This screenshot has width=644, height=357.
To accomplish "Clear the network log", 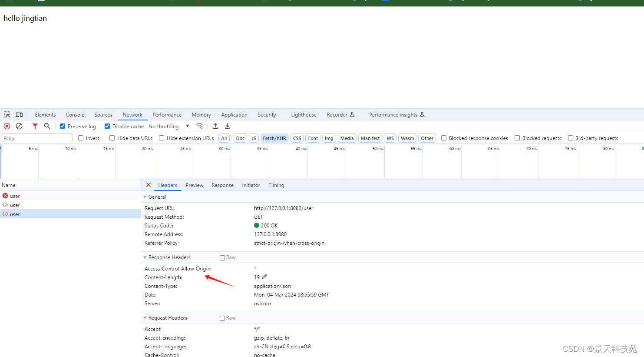I will click(x=19, y=126).
